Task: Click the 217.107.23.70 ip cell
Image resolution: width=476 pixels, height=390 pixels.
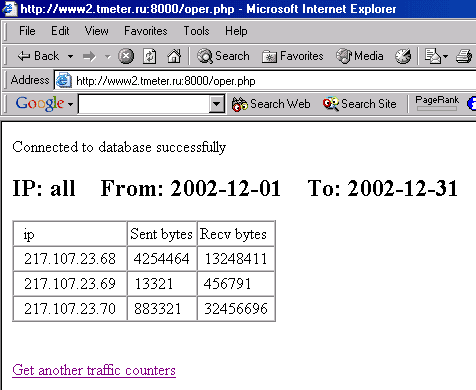Action: click(70, 309)
